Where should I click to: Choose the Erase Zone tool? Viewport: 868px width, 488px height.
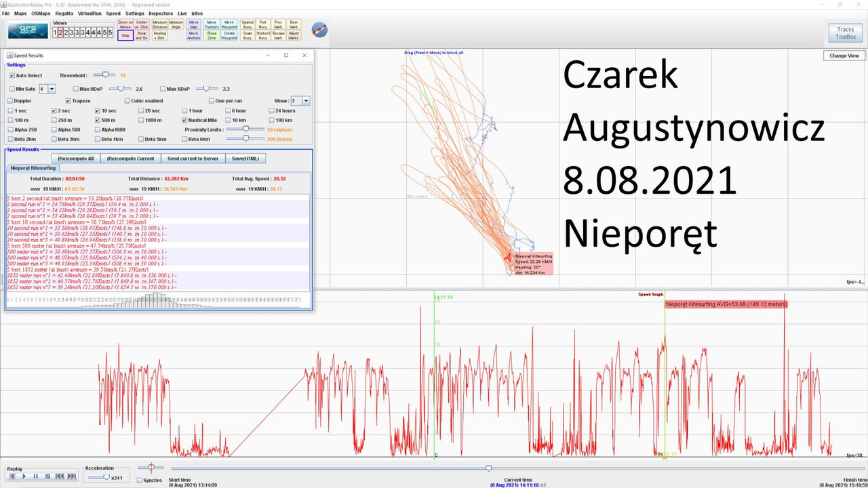[x=212, y=35]
